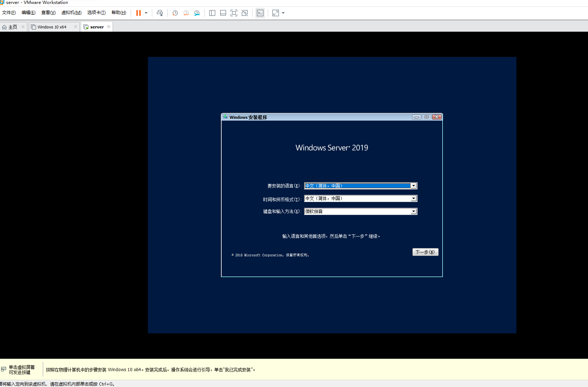Enter full screen mode

click(x=234, y=13)
